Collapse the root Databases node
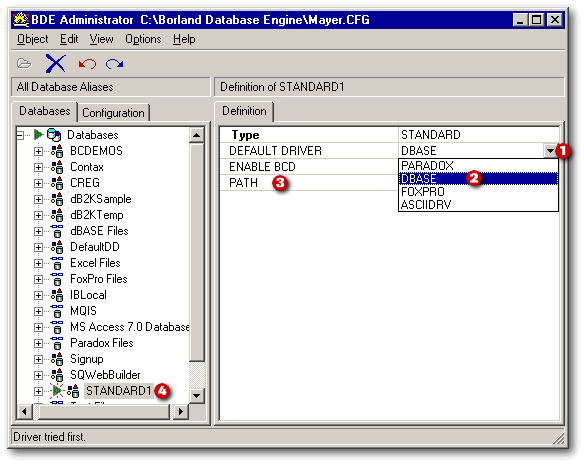 point(20,135)
